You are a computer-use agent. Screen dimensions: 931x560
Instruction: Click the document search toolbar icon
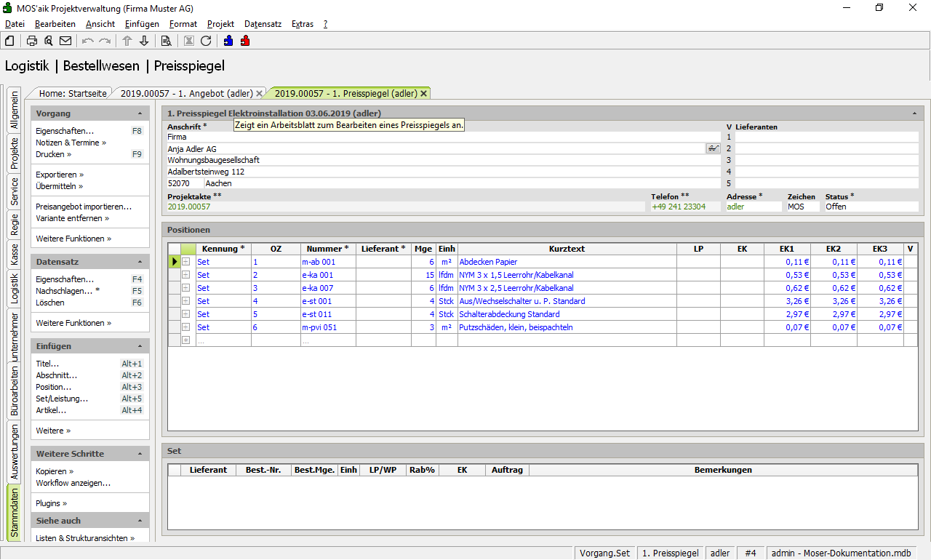tap(166, 41)
